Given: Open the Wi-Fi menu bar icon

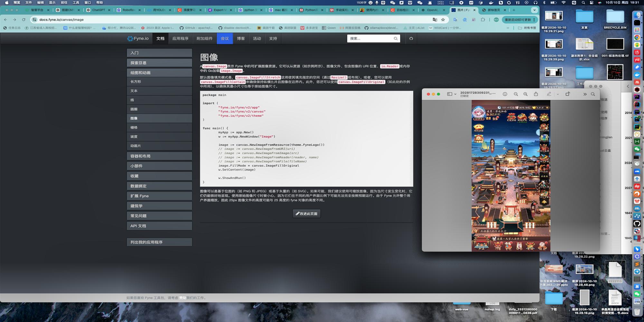Looking at the screenshot, I should (563, 3).
